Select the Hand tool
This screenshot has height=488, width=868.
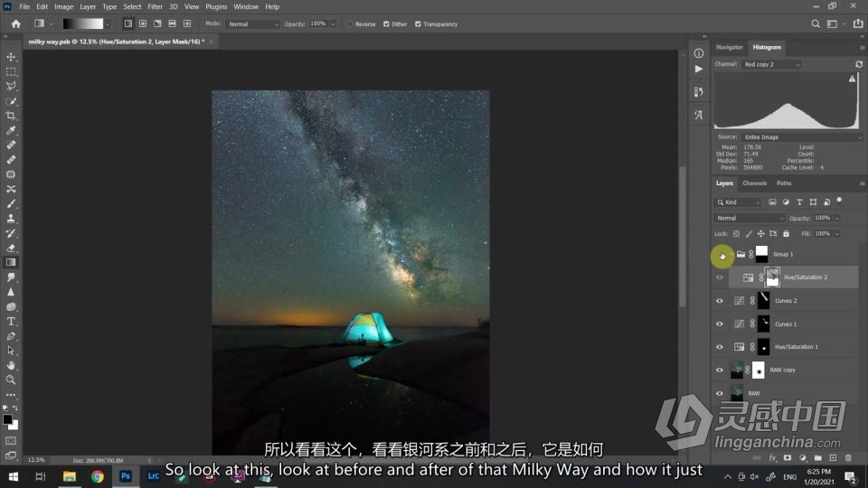(11, 365)
